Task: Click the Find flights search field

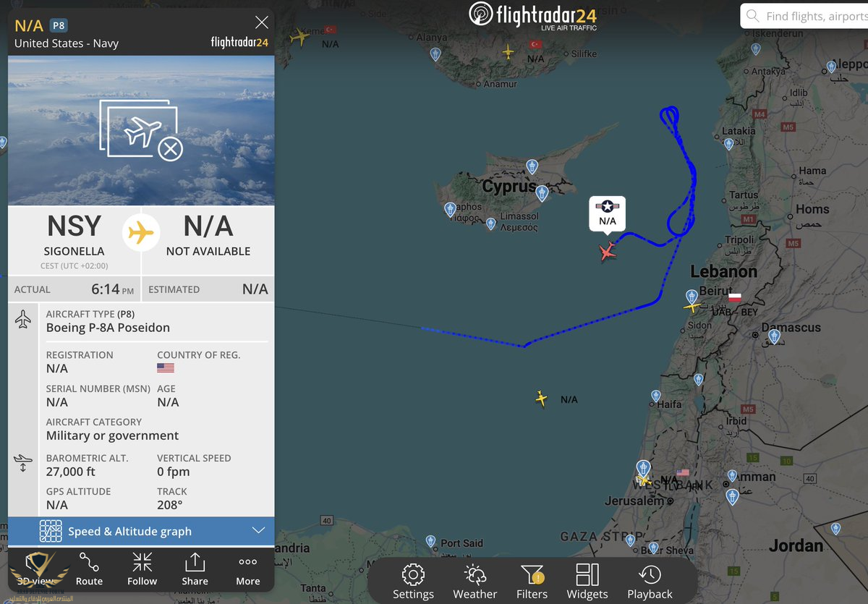Action: (804, 16)
